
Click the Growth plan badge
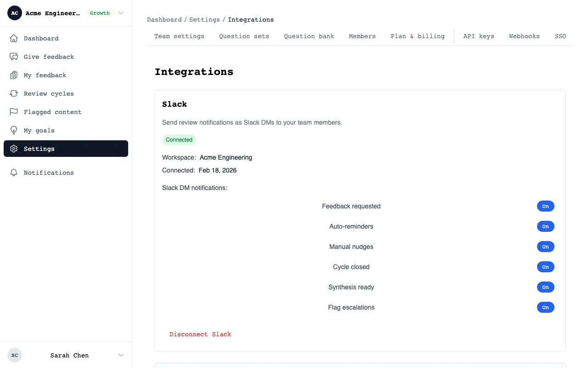pos(100,13)
